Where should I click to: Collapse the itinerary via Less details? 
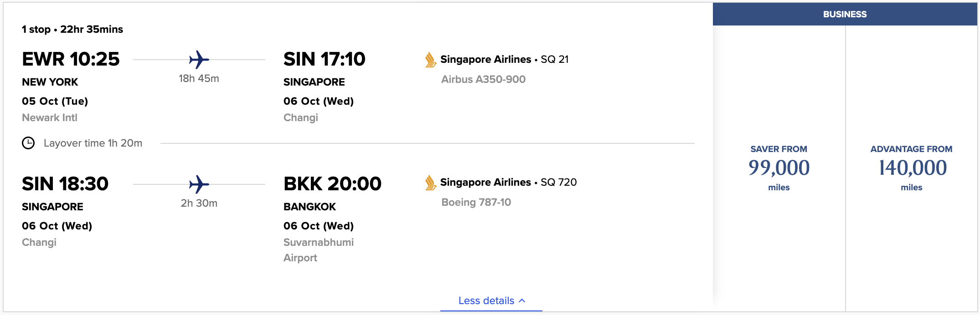[x=486, y=300]
